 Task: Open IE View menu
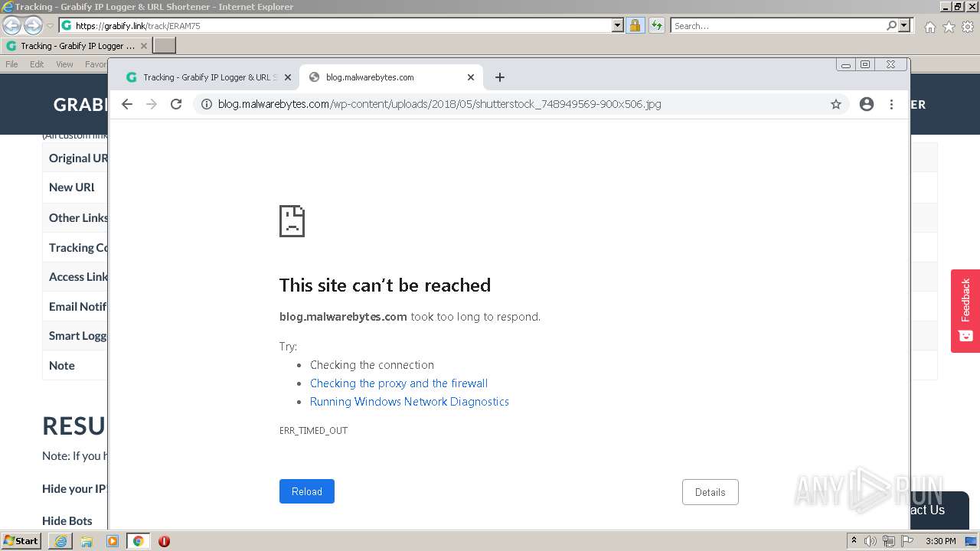(x=64, y=64)
